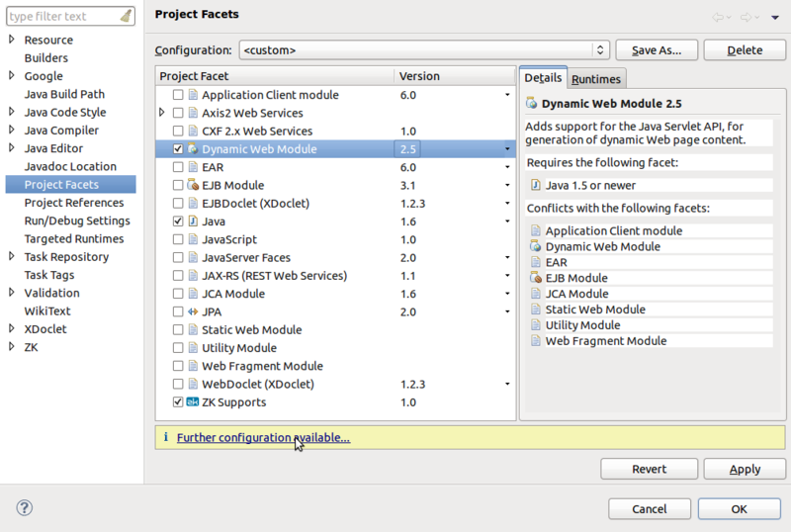This screenshot has width=791, height=532.
Task: Expand the Validation tree item
Action: click(x=12, y=293)
